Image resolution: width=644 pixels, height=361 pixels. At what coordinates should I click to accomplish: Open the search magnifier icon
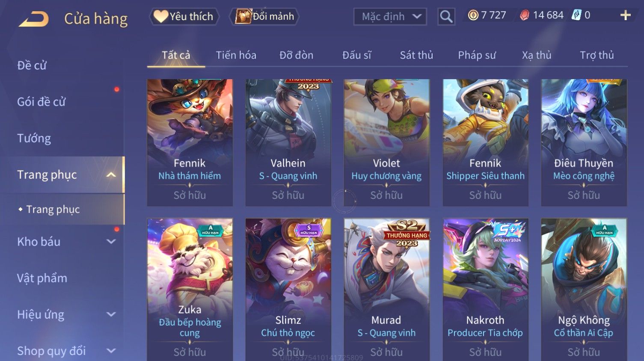click(446, 17)
